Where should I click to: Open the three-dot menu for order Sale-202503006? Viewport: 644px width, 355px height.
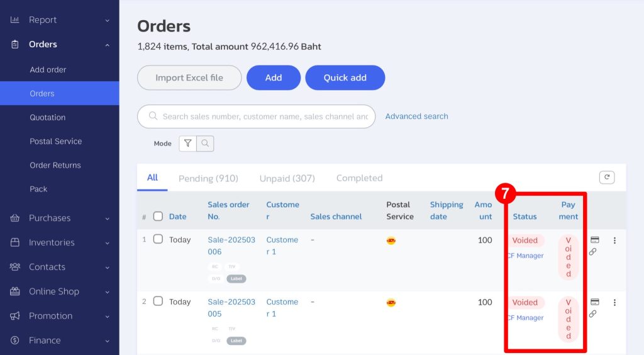tap(614, 240)
